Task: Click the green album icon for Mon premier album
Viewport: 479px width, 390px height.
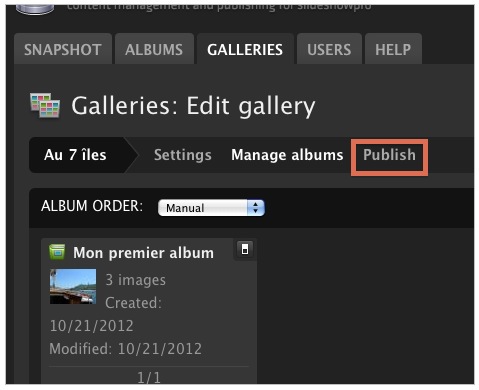Action: pos(57,252)
